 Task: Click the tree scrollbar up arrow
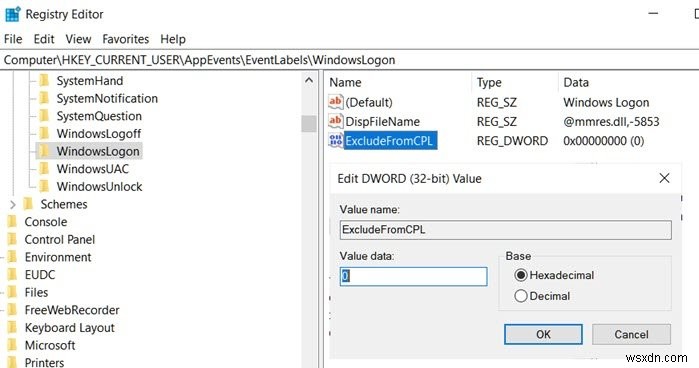click(308, 81)
